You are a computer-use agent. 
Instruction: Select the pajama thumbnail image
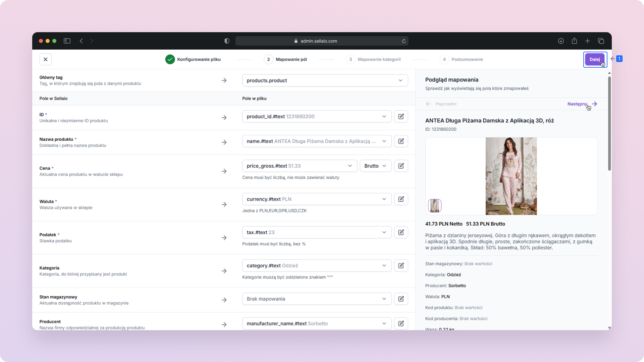point(435,205)
